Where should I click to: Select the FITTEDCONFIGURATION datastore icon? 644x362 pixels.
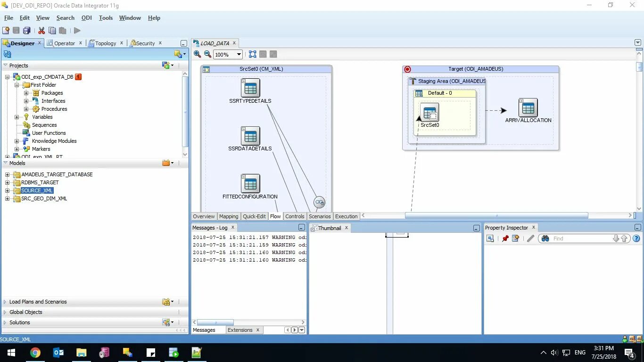[x=250, y=184]
